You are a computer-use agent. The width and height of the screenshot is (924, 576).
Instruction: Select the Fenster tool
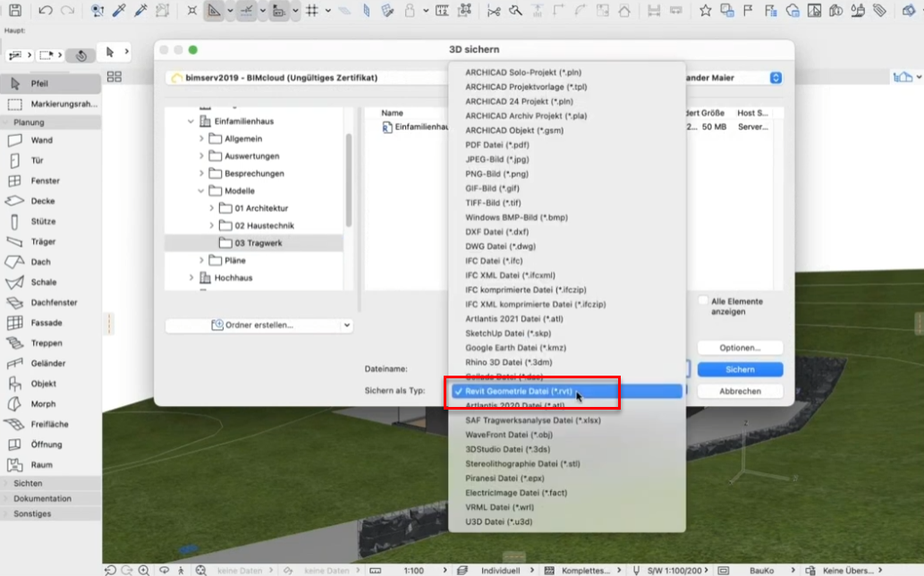click(45, 181)
